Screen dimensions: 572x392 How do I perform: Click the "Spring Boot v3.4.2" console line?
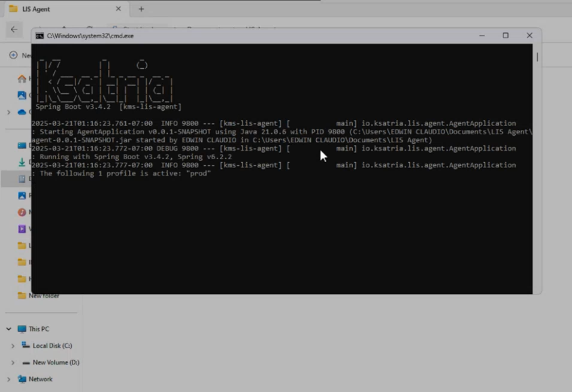(108, 107)
